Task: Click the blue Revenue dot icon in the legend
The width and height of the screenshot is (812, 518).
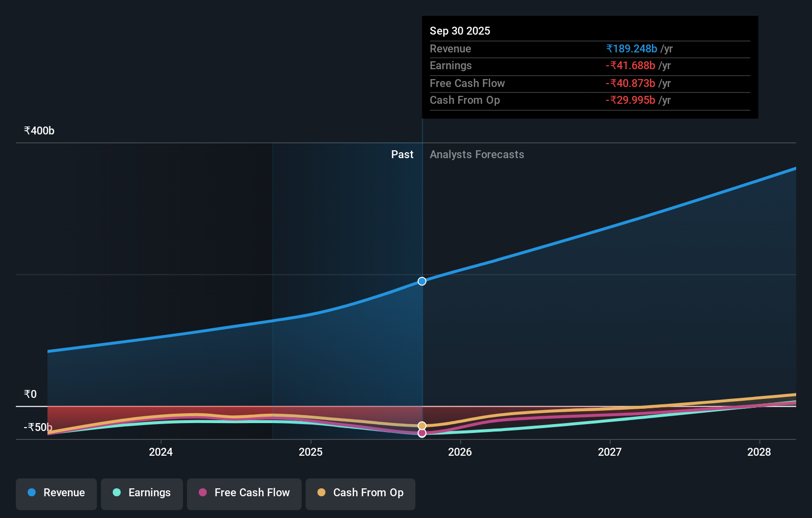Action: 32,492
